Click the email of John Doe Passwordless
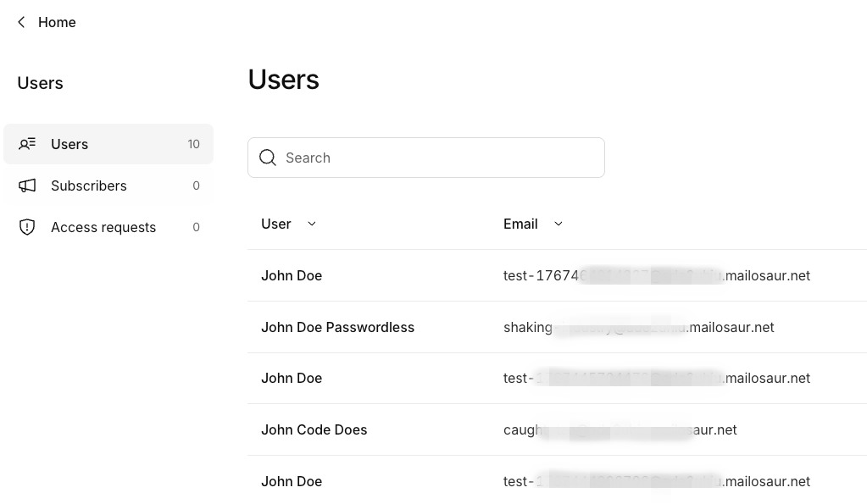Image resolution: width=867 pixels, height=504 pixels. point(638,327)
